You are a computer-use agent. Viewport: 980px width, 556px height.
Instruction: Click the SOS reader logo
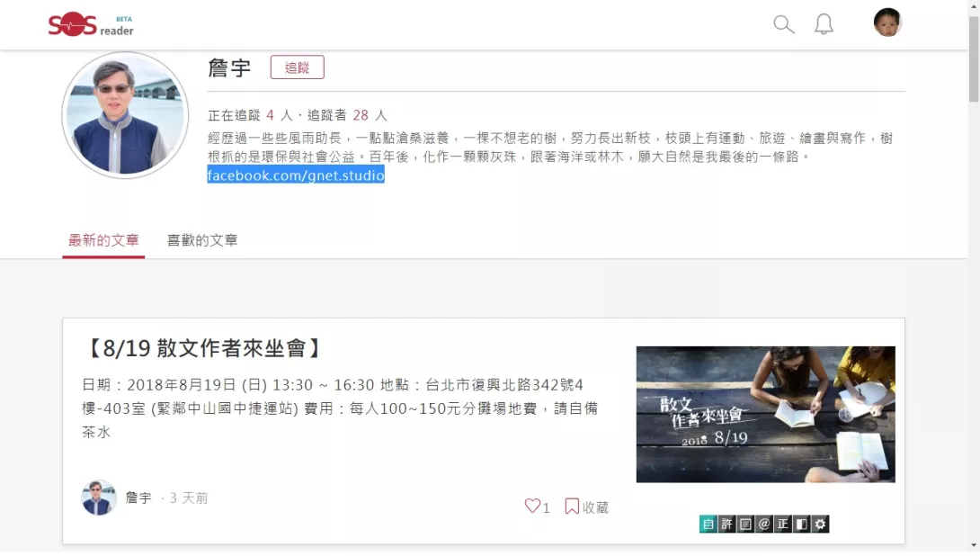91,24
